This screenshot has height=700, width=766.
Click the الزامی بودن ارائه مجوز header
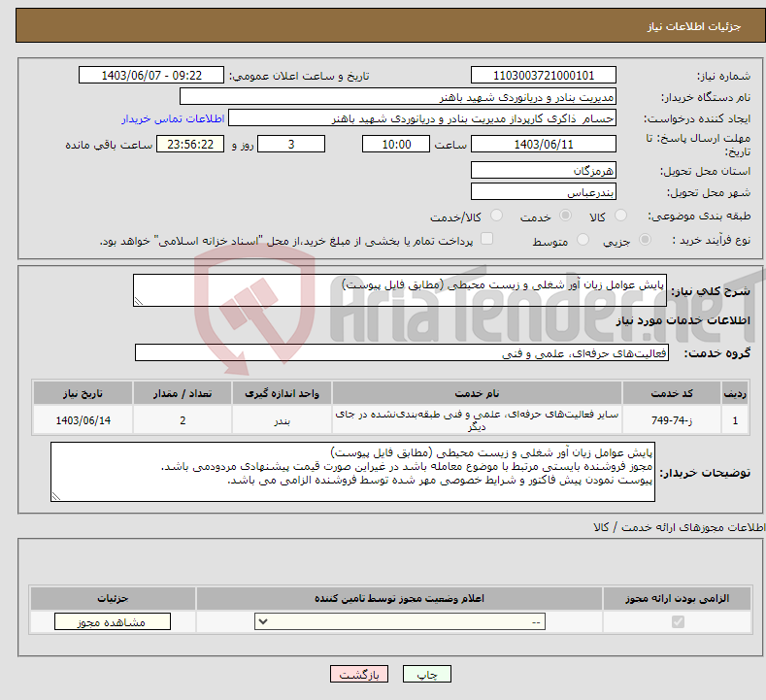[677, 598]
